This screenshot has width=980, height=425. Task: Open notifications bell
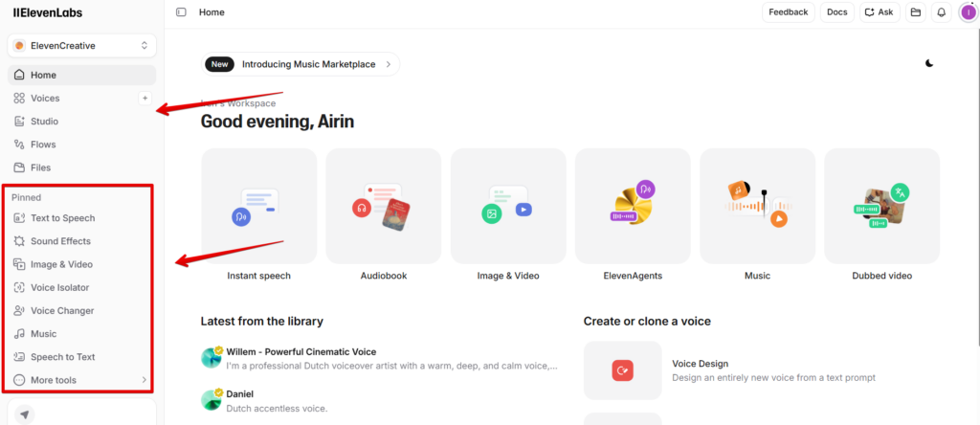coord(942,11)
